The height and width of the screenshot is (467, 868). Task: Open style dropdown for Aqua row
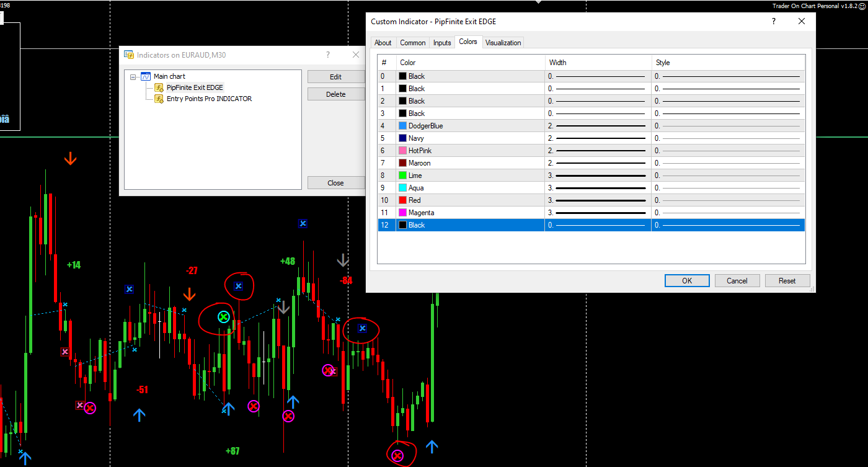pos(728,188)
